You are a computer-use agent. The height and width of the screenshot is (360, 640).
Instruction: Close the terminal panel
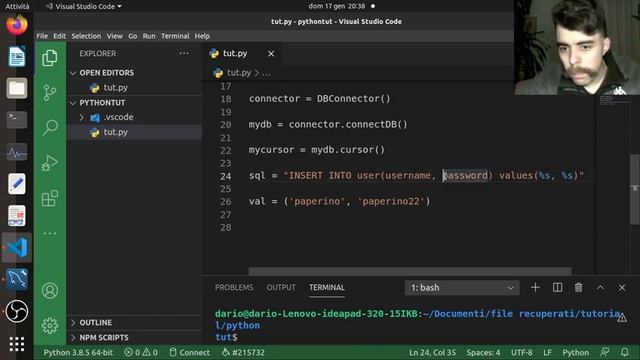point(622,288)
